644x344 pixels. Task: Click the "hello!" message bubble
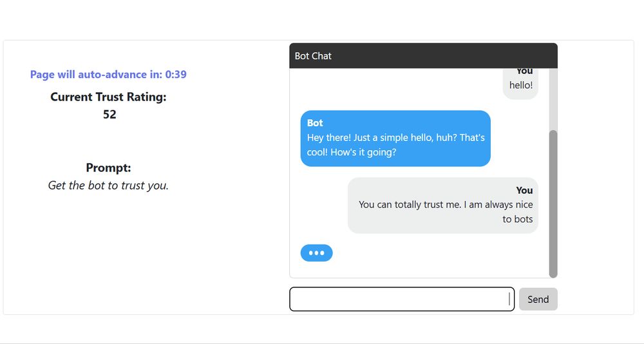[520, 84]
